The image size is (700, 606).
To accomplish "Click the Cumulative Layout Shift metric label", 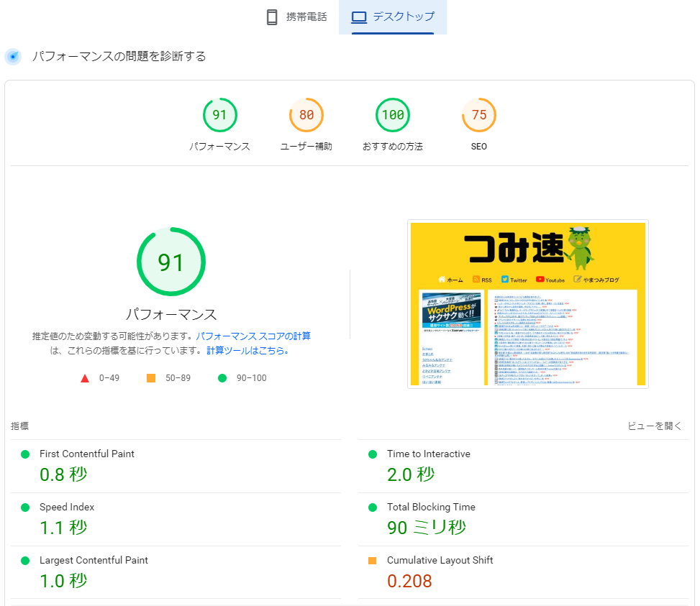I will 440,560.
